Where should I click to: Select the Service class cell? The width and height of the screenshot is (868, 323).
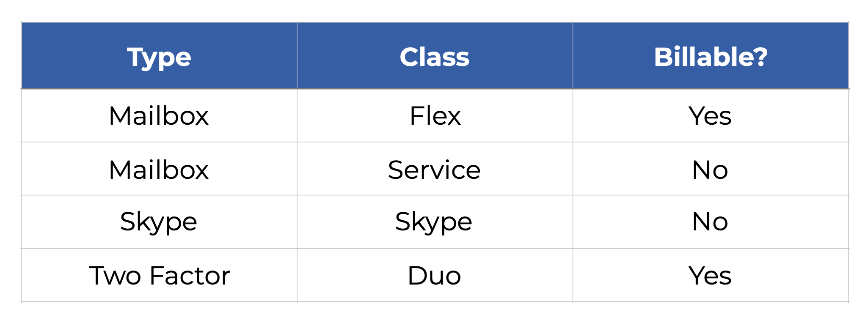tap(435, 170)
